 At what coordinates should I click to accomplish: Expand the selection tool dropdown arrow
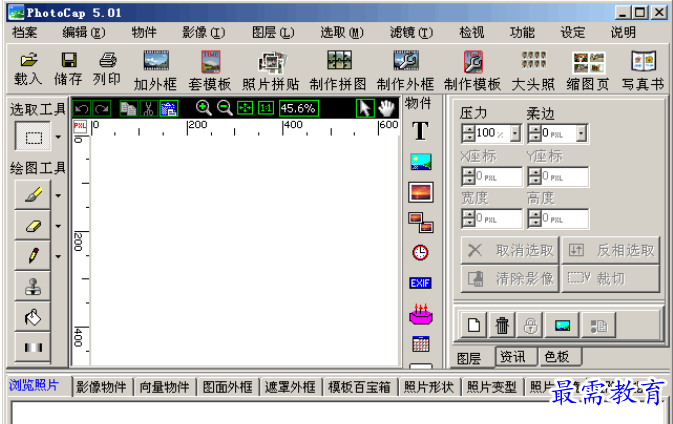coord(58,137)
